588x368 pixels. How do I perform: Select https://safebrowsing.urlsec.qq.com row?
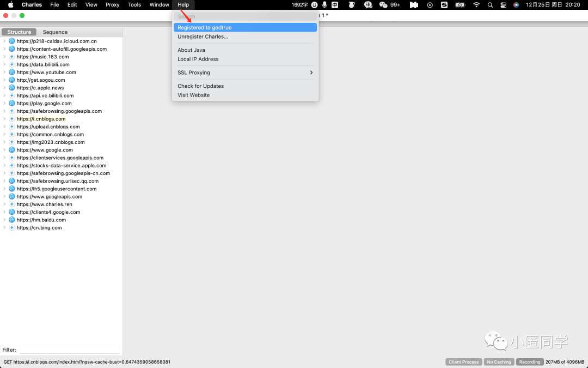[x=57, y=181]
